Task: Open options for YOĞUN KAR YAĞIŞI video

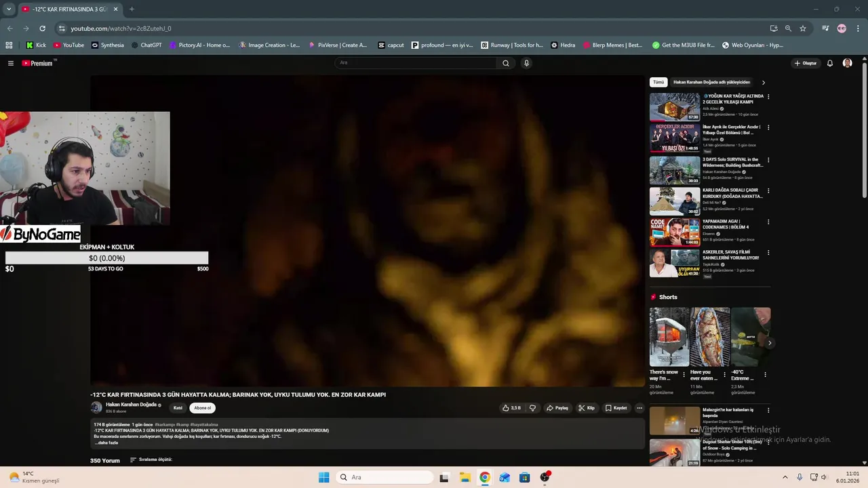Action: tap(768, 97)
